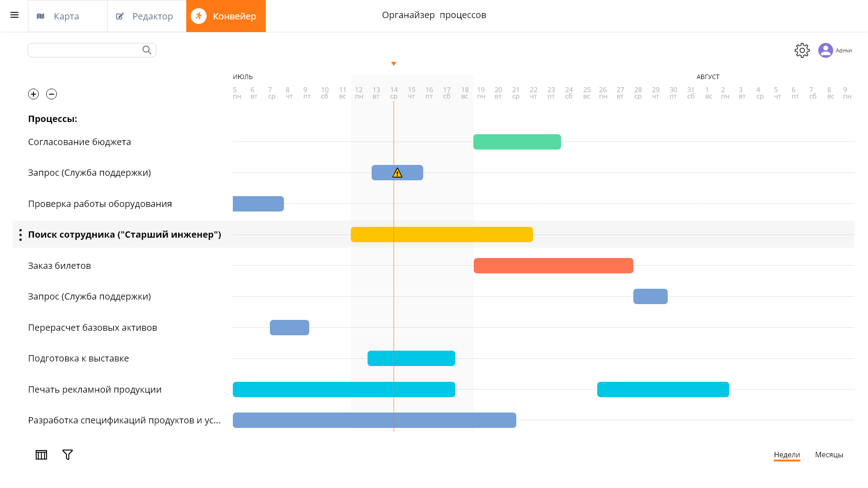Click the search magnifier icon
This screenshot has width=868, height=488.
147,50
